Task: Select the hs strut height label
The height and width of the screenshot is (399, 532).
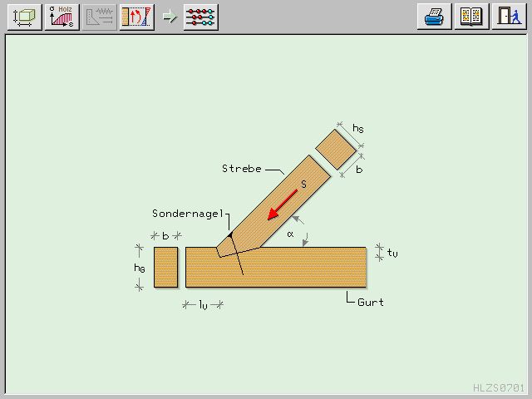Action: pos(357,129)
